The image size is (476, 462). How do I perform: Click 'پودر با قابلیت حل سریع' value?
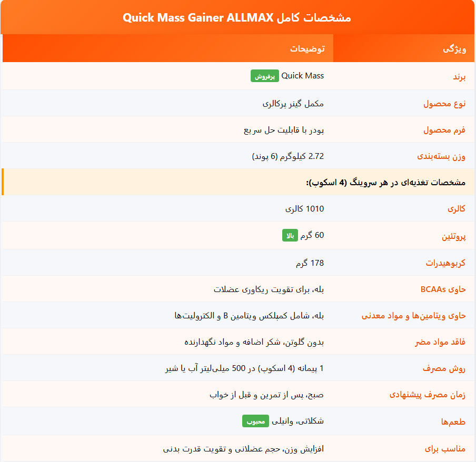[284, 130]
